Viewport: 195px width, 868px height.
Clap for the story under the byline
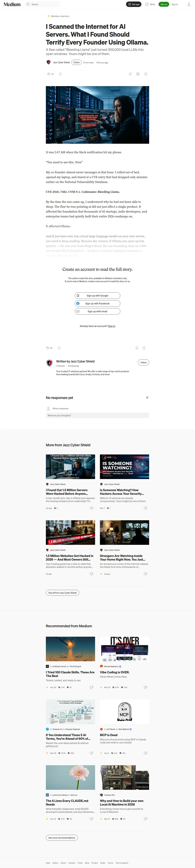tap(49, 74)
